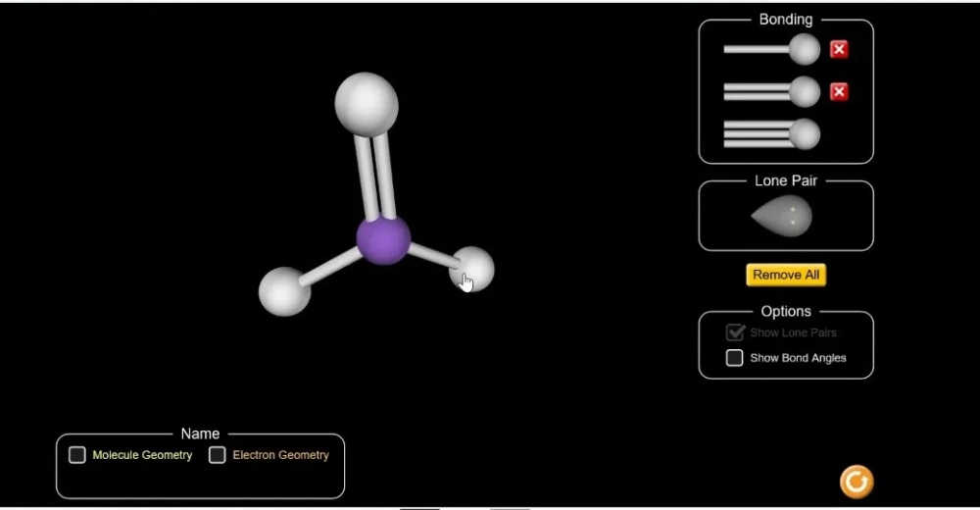Check the Molecule Geometry box
The height and width of the screenshot is (510, 980).
click(77, 455)
